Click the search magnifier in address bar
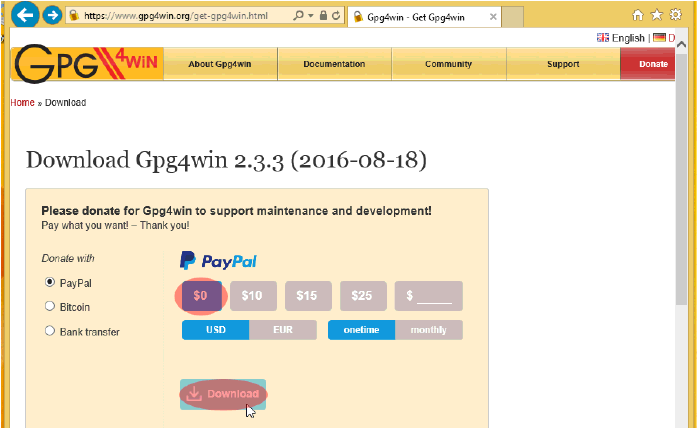 (298, 16)
